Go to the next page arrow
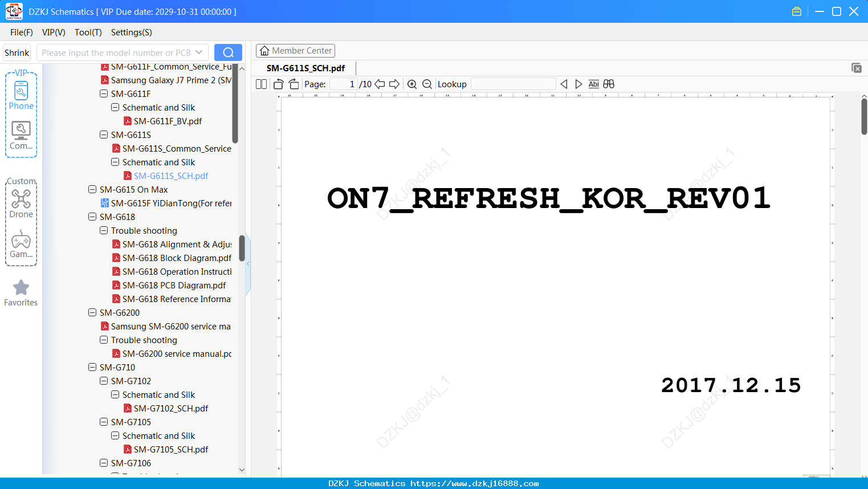 pos(394,84)
